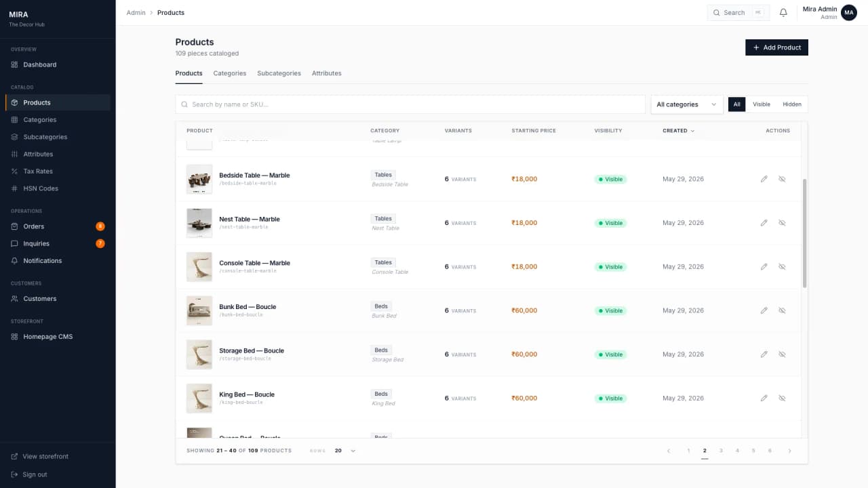Go to page 4 in pagination
The image size is (868, 488).
pos(737,451)
